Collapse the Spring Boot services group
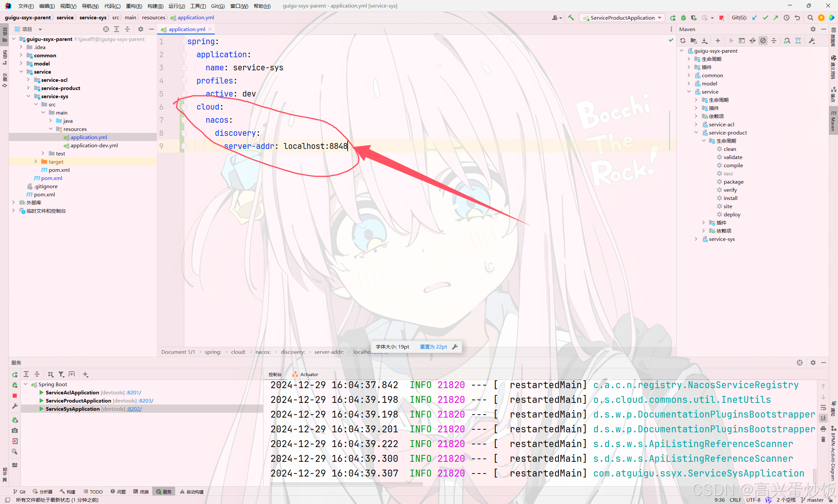838x504 pixels. point(26,384)
